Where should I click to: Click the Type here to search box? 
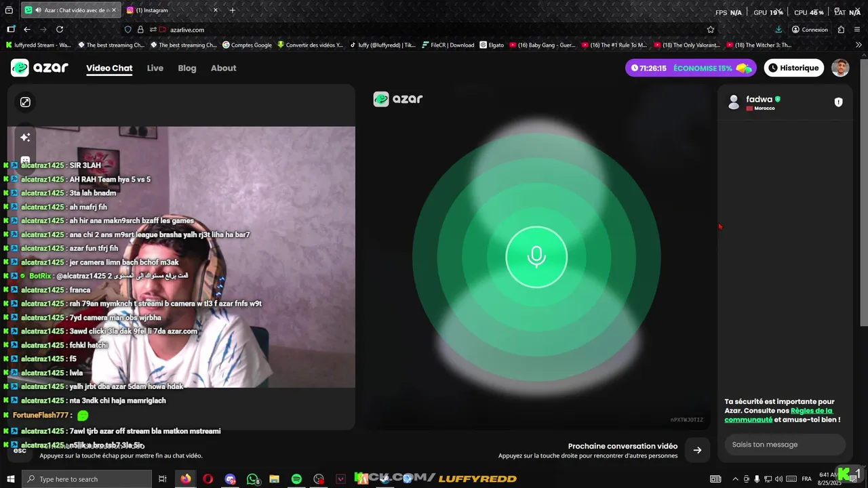click(x=87, y=479)
